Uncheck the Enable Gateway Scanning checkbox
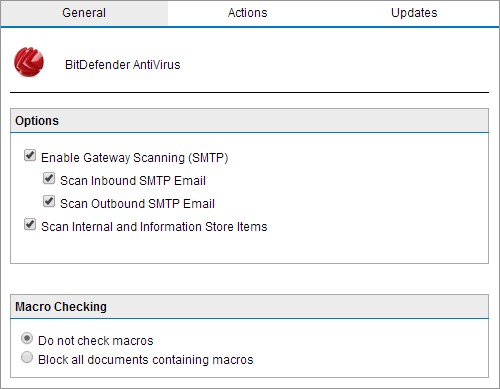The image size is (500, 389). (30, 155)
